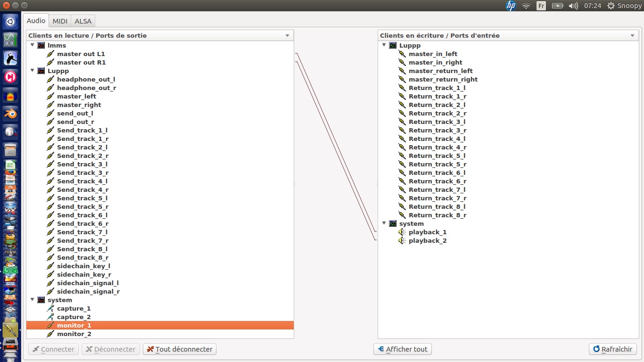This screenshot has height=362, width=644.
Task: Click the highlighted monitor_1 row
Action: 160,325
